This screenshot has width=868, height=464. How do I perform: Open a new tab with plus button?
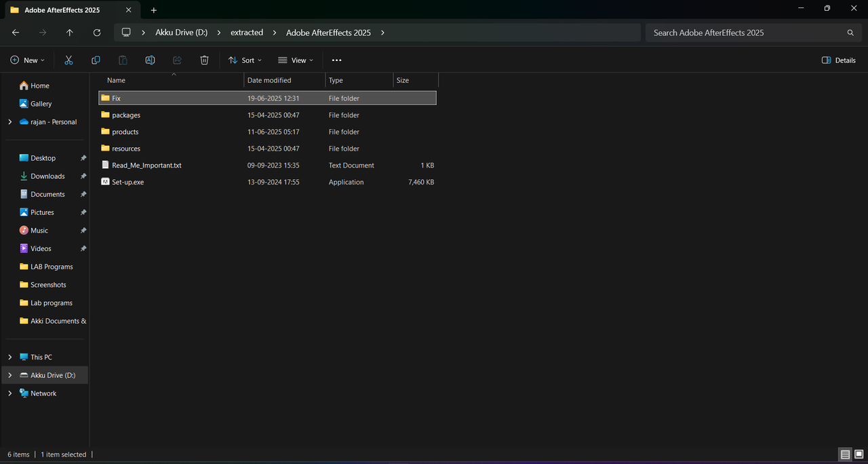[154, 10]
